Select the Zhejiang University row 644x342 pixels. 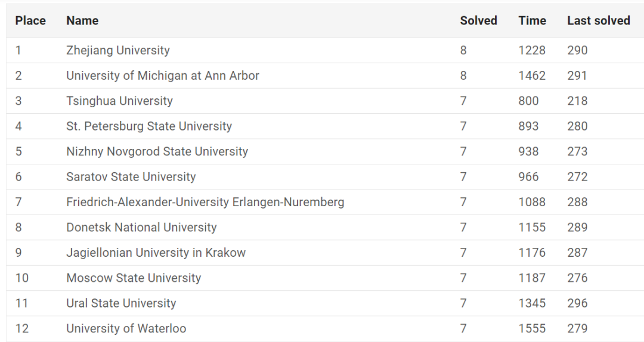[x=325, y=51]
